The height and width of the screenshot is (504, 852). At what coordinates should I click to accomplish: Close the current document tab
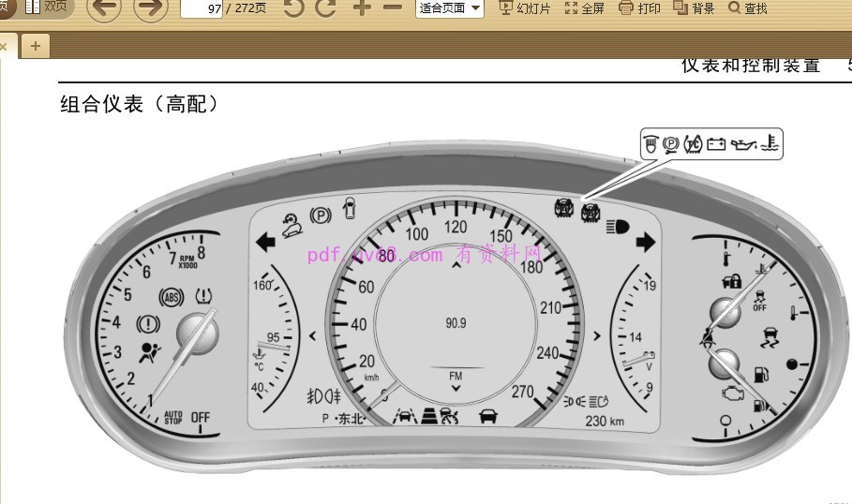coord(4,45)
